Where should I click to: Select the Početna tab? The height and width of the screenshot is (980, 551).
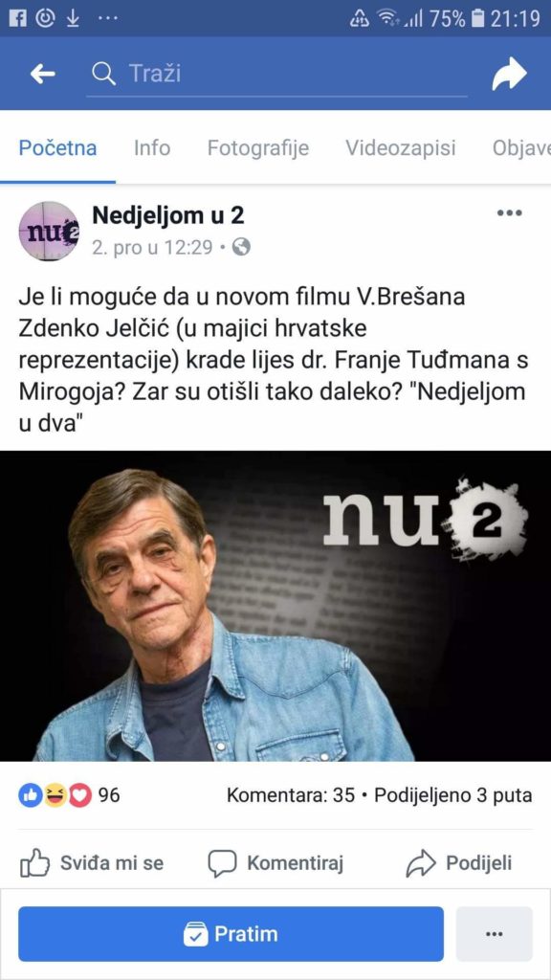tap(57, 148)
